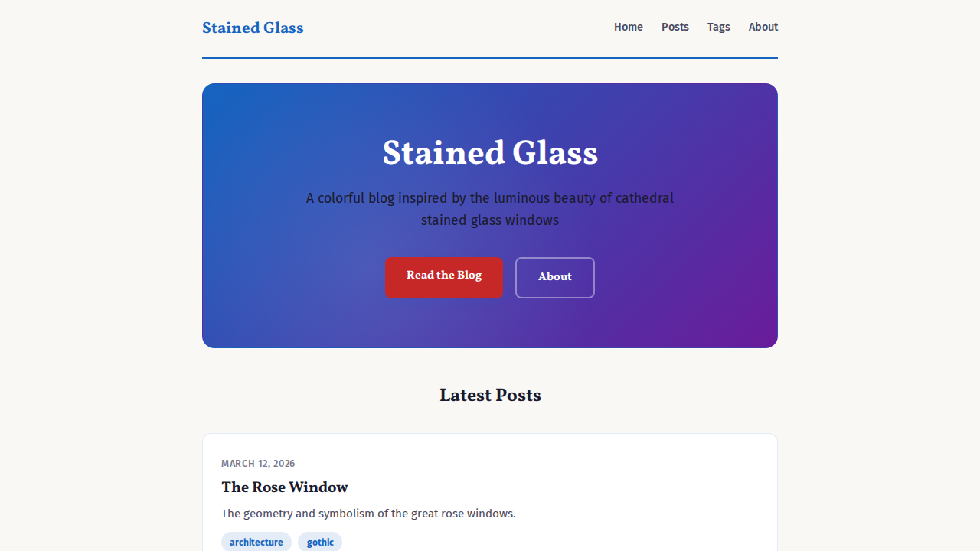Open The Rose Window post
The image size is (980, 551).
click(x=284, y=487)
